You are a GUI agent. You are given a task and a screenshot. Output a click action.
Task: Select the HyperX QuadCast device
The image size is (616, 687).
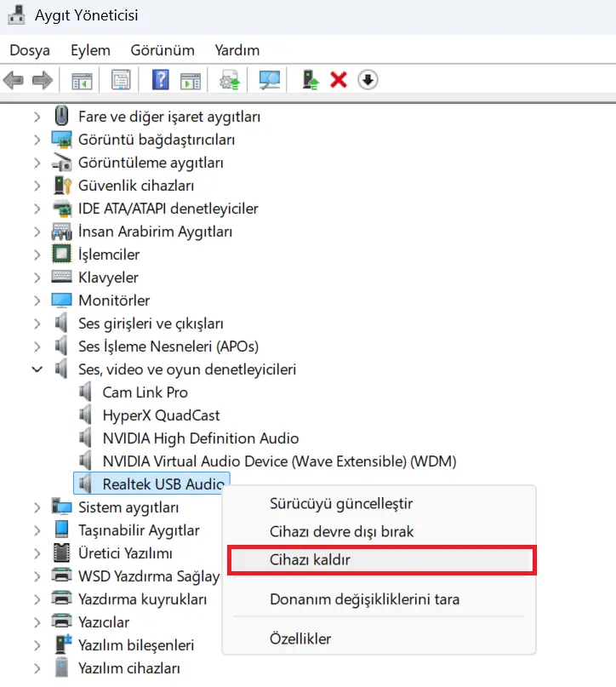tap(161, 415)
